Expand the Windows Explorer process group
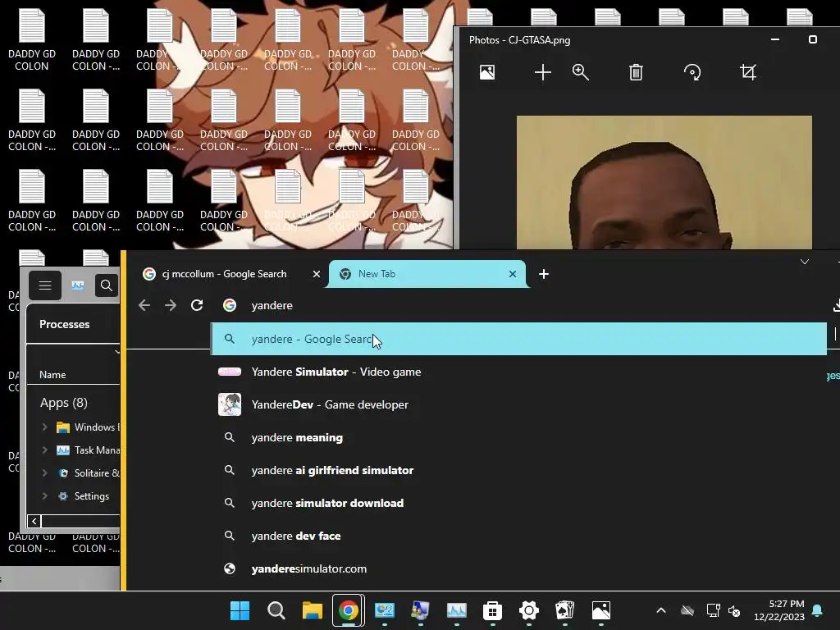 (x=45, y=427)
